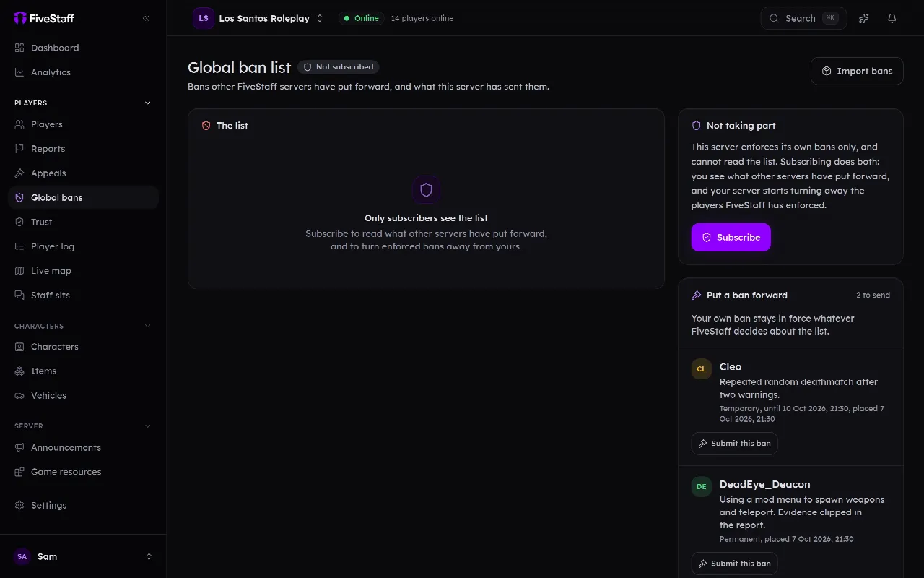Viewport: 924px width, 578px height.
Task: Open Game resources from sidebar
Action: pyautogui.click(x=83, y=472)
